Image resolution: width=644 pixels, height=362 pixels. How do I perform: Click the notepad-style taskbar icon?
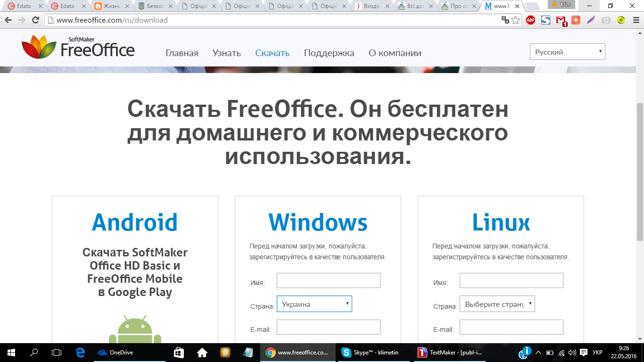point(248,352)
